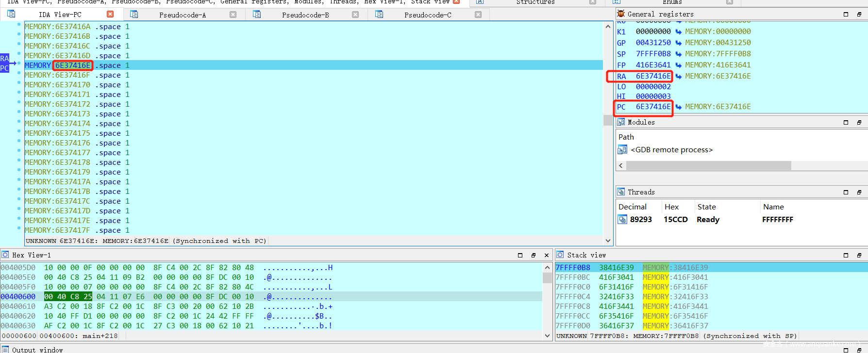The height and width of the screenshot is (353, 868).
Task: Maximize the Stack view panel
Action: (846, 255)
